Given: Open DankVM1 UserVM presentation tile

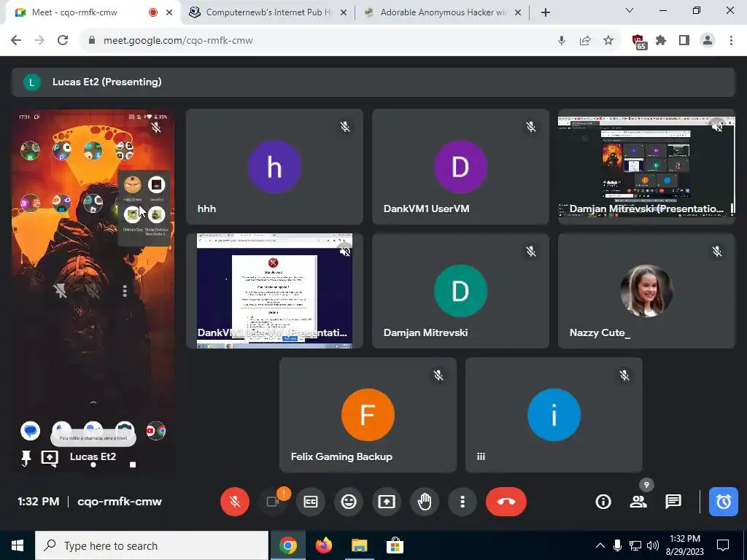Looking at the screenshot, I should [274, 291].
